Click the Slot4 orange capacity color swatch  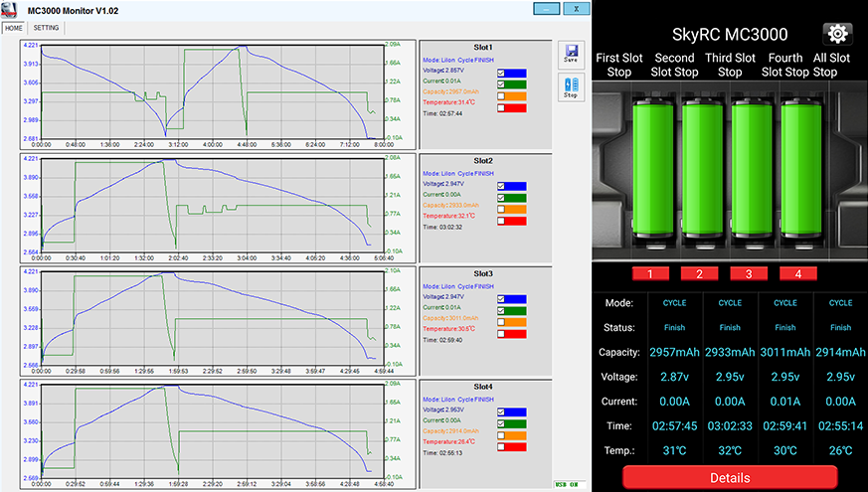(x=517, y=434)
